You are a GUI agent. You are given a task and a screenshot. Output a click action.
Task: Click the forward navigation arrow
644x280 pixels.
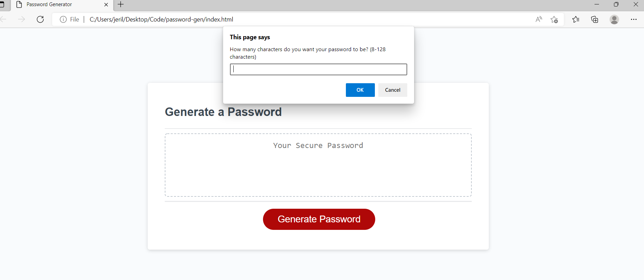tap(21, 19)
